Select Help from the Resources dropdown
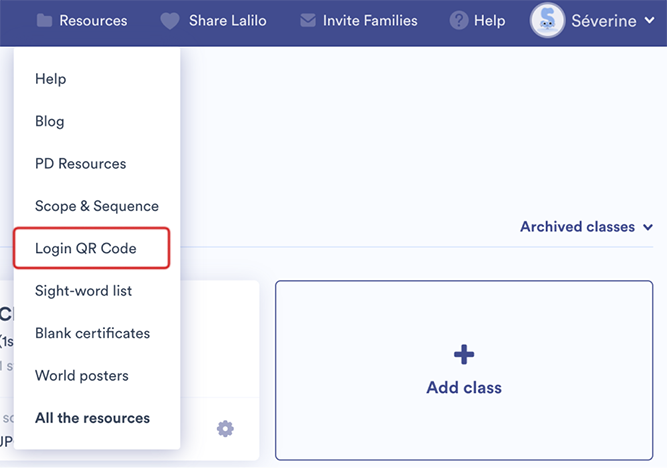Viewport: 667px width, 468px height. (x=51, y=79)
